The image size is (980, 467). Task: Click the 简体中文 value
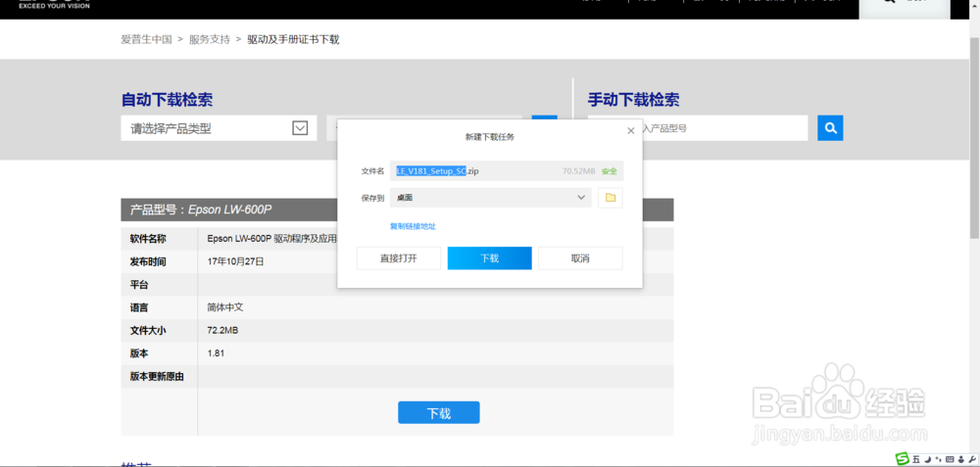coord(225,307)
